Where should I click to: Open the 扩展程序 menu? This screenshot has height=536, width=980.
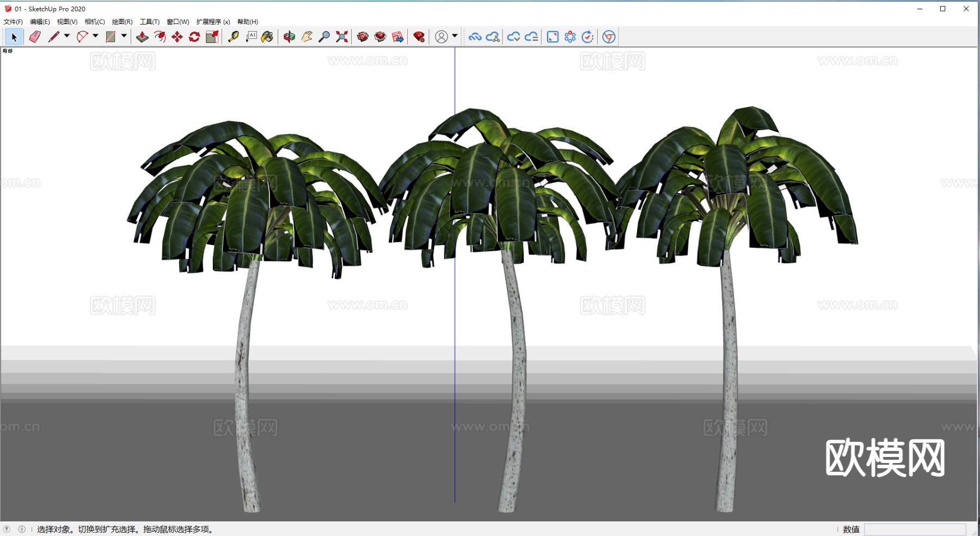coord(213,22)
